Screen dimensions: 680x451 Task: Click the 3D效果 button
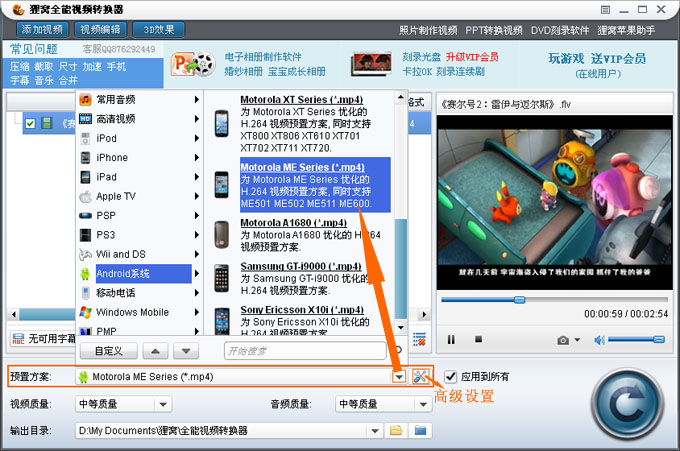[x=159, y=29]
